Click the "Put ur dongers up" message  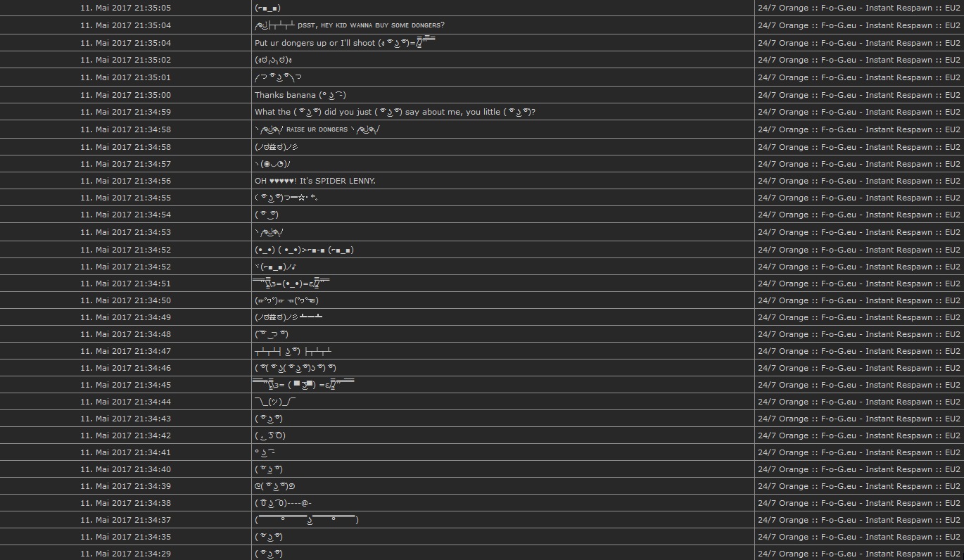(x=345, y=43)
